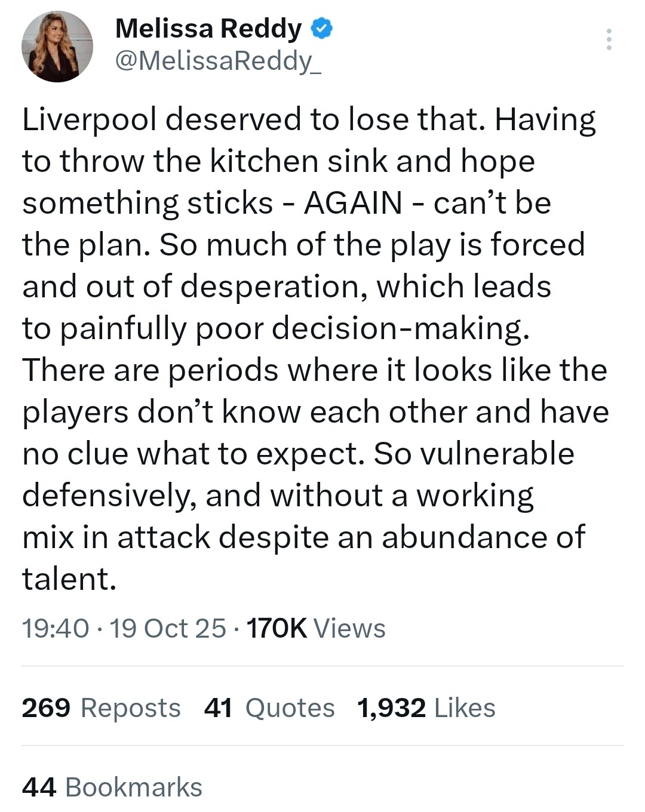
Task: Open the 269 Reposts list
Action: (101, 708)
